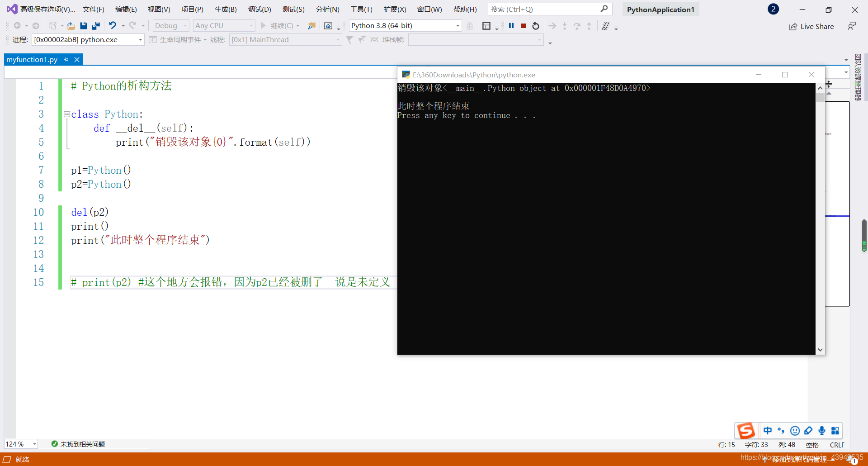This screenshot has height=466, width=868.
Task: Click the code map hatch icon in toolbar
Action: pyautogui.click(x=606, y=26)
